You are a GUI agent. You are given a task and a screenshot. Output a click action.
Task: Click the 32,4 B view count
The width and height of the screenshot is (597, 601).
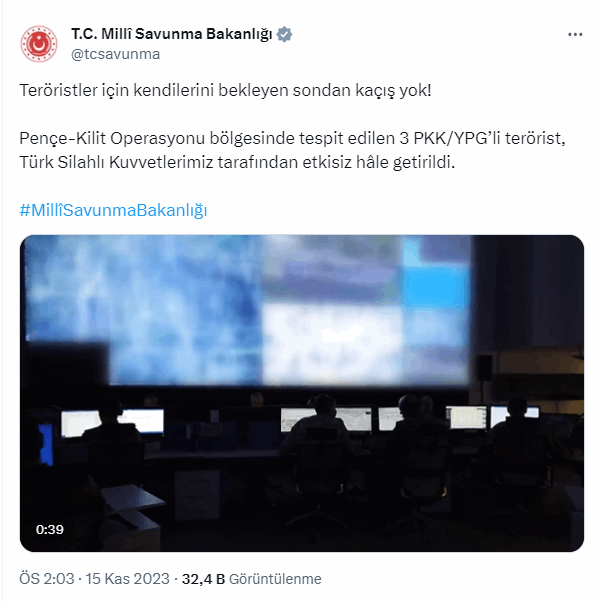tap(203, 579)
